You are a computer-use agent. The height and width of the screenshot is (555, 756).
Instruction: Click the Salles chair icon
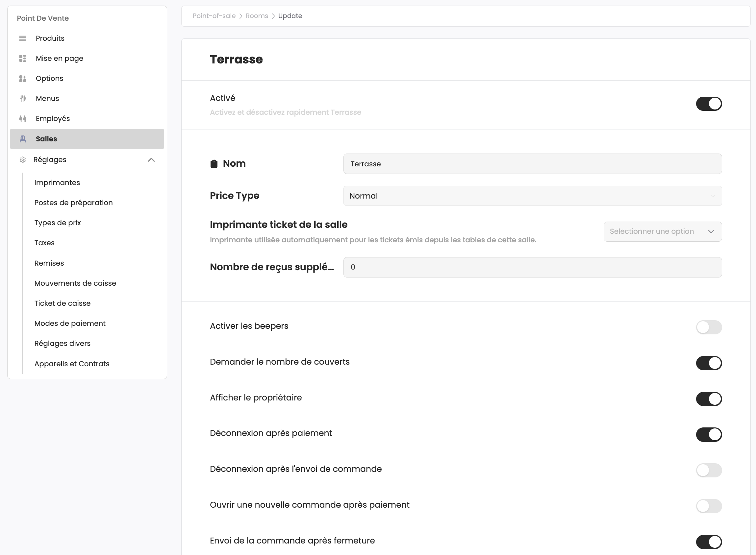[22, 139]
